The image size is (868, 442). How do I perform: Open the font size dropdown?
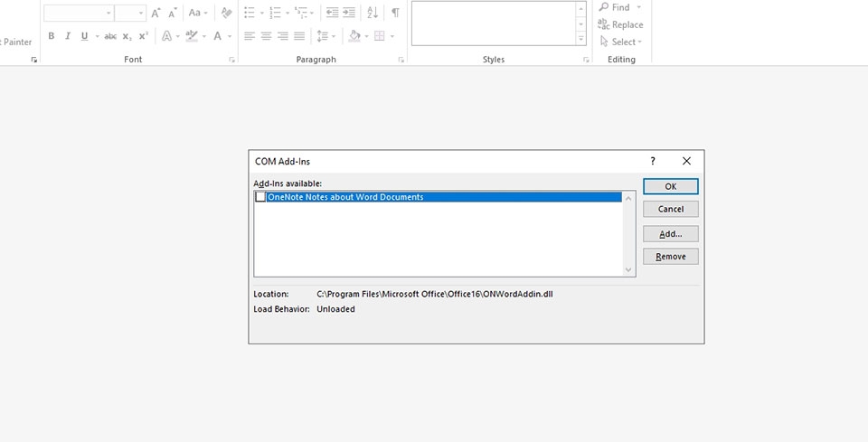(x=141, y=13)
